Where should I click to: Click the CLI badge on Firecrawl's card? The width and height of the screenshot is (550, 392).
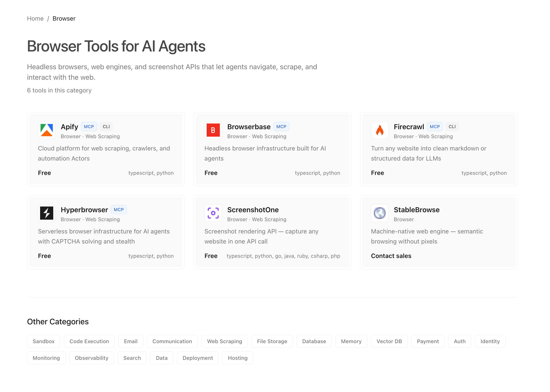pos(452,127)
